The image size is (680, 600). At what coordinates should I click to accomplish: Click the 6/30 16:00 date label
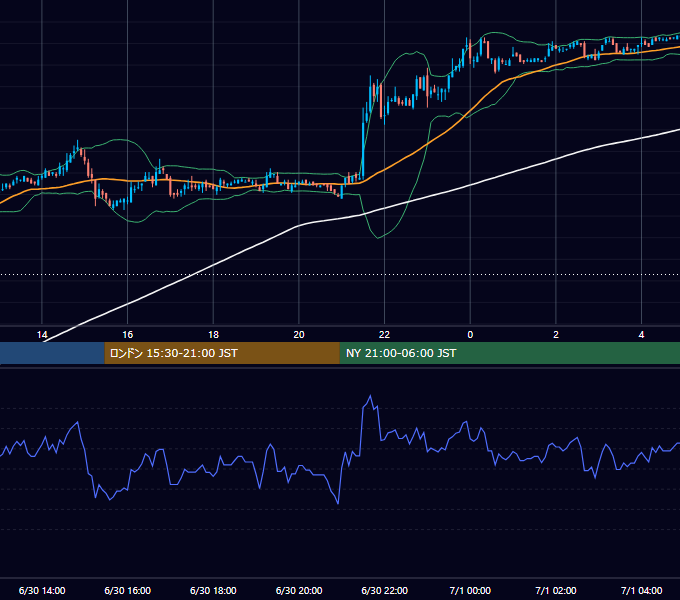tap(128, 590)
